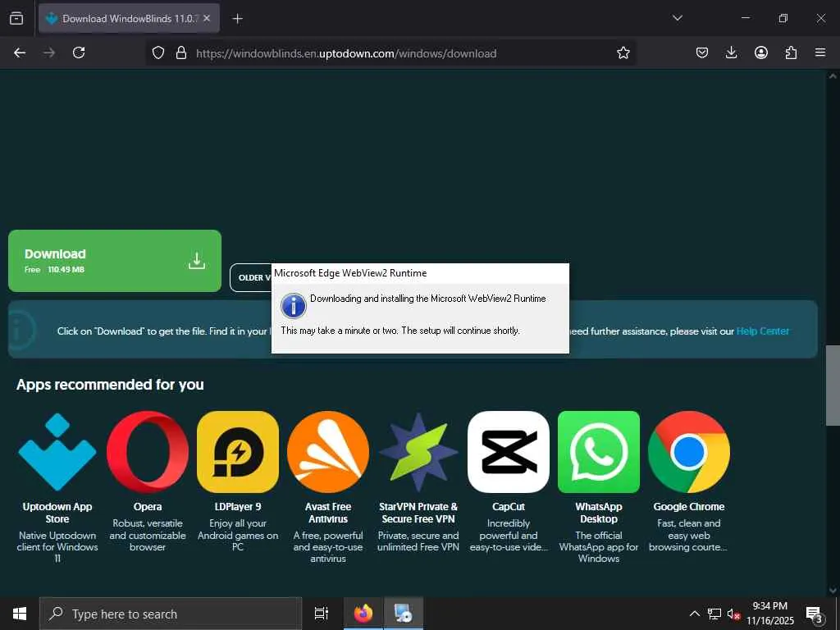
Task: Open the Windows Start menu
Action: [x=20, y=614]
